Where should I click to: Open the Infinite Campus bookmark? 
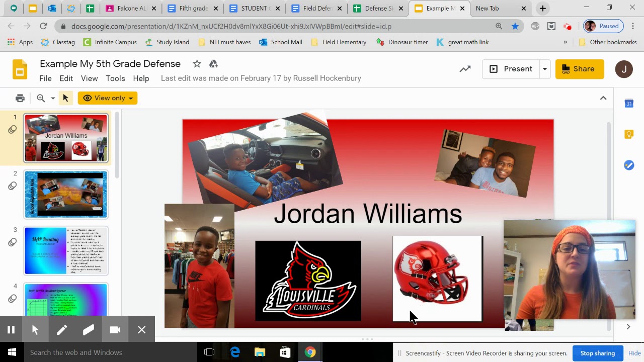coord(110,42)
